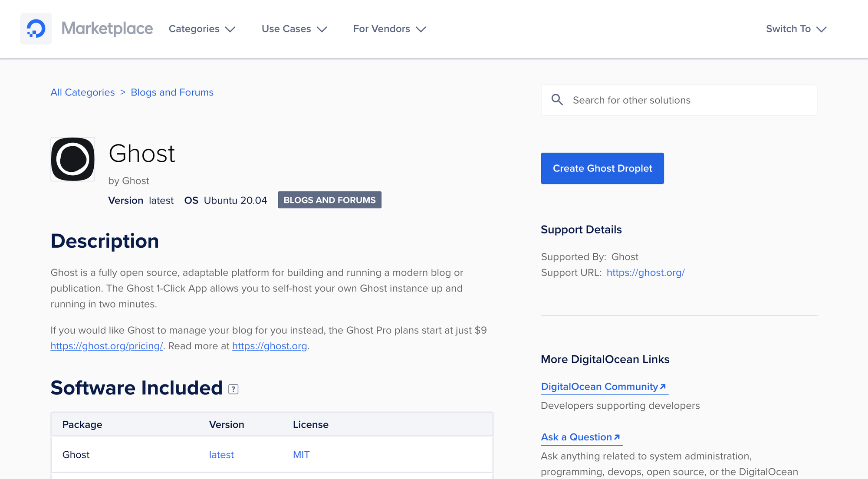The width and height of the screenshot is (868, 479).
Task: Toggle the Blogs and Forums category filter
Action: coord(329,200)
